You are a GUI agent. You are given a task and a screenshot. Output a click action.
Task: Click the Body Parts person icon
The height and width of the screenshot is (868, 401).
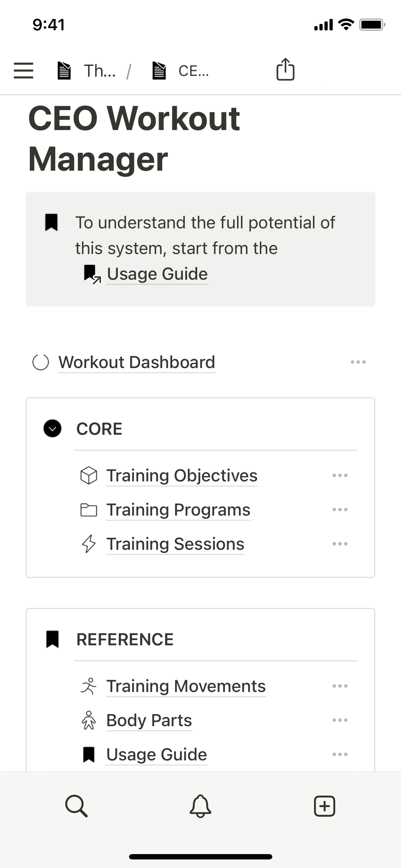[x=89, y=720]
